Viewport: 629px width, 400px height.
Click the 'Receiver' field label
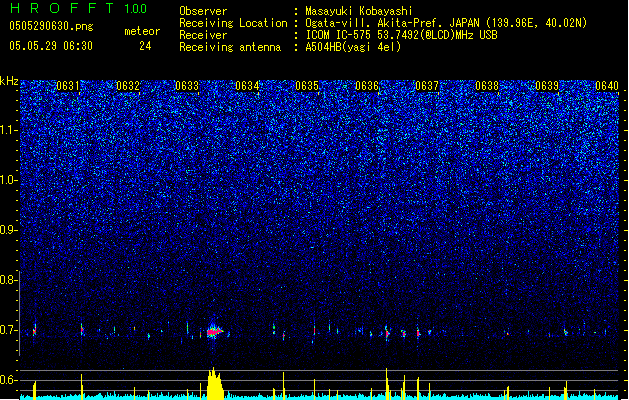[x=203, y=35]
